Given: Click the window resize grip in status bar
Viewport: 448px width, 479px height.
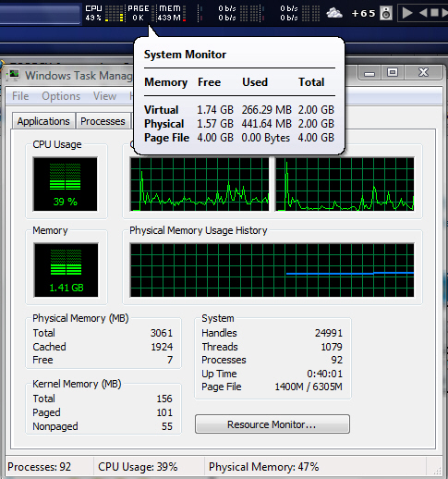Looking at the screenshot, I should pyautogui.click(x=437, y=471).
